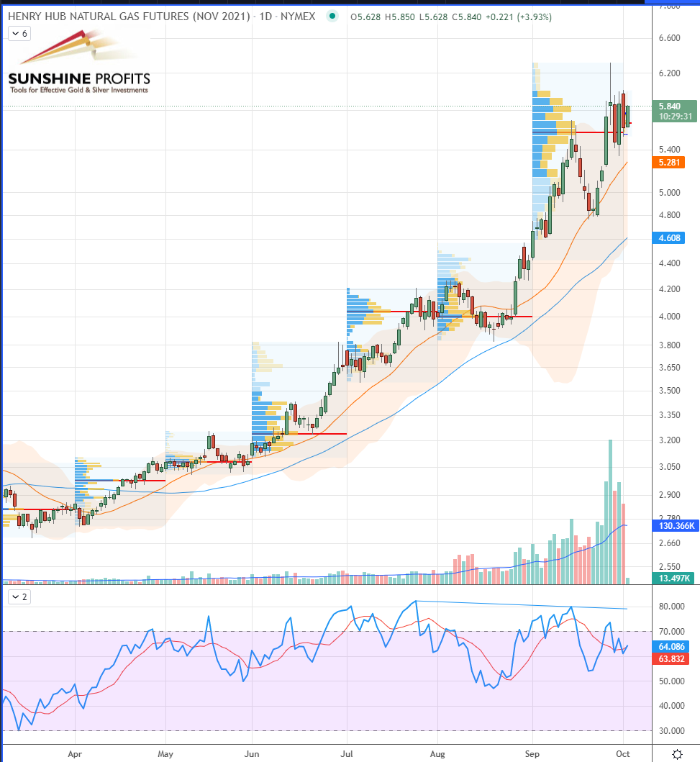Click the Oct label on time axis
Viewport: 700px width, 762px height.
point(623,754)
